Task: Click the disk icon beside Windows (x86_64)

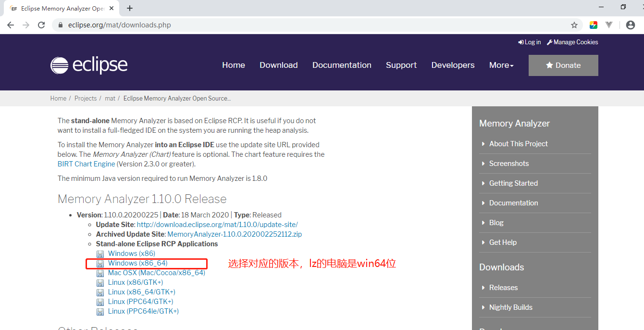Action: [x=100, y=264]
